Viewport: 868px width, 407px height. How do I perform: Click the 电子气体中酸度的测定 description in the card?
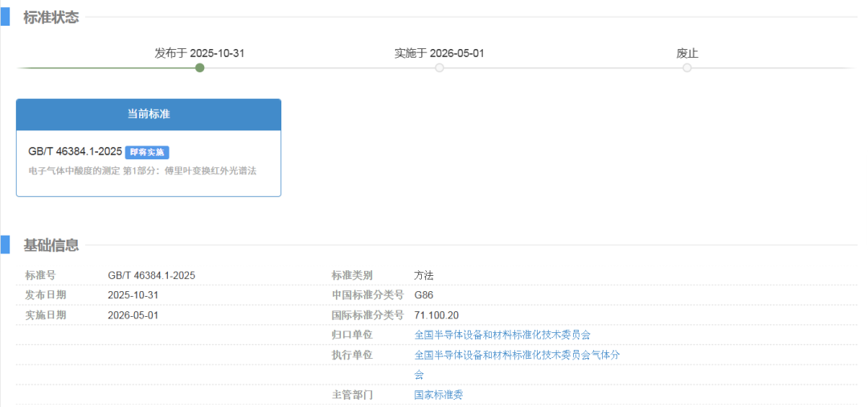pos(142,171)
